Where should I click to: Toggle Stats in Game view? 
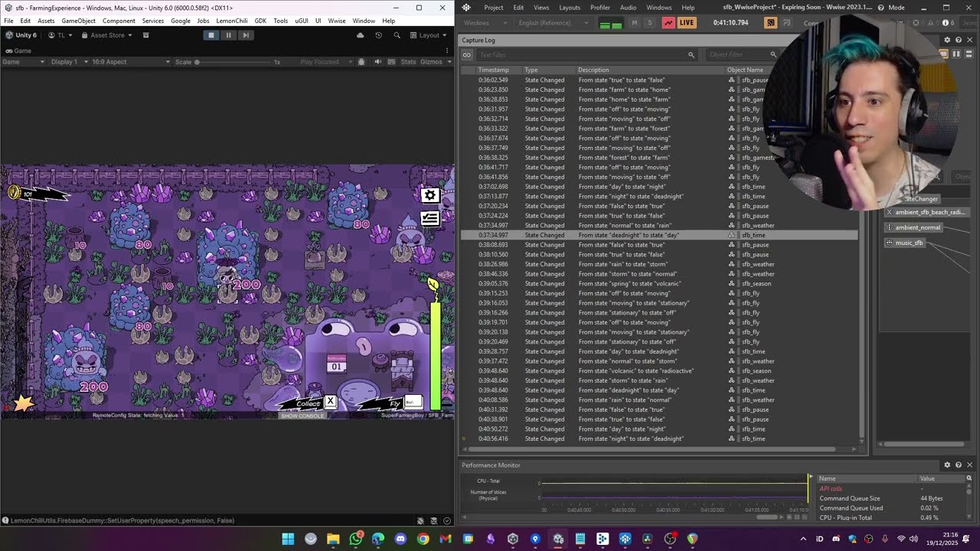click(x=408, y=62)
